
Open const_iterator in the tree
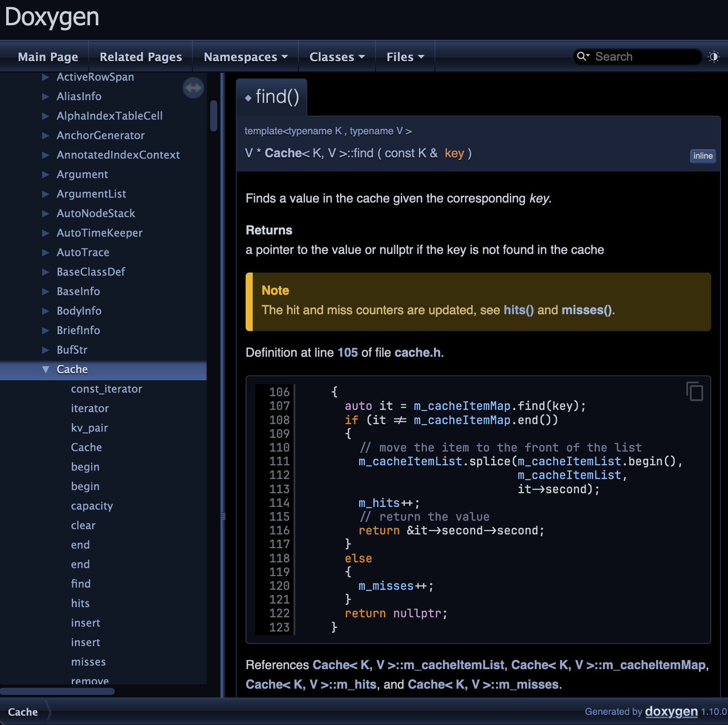pos(106,389)
